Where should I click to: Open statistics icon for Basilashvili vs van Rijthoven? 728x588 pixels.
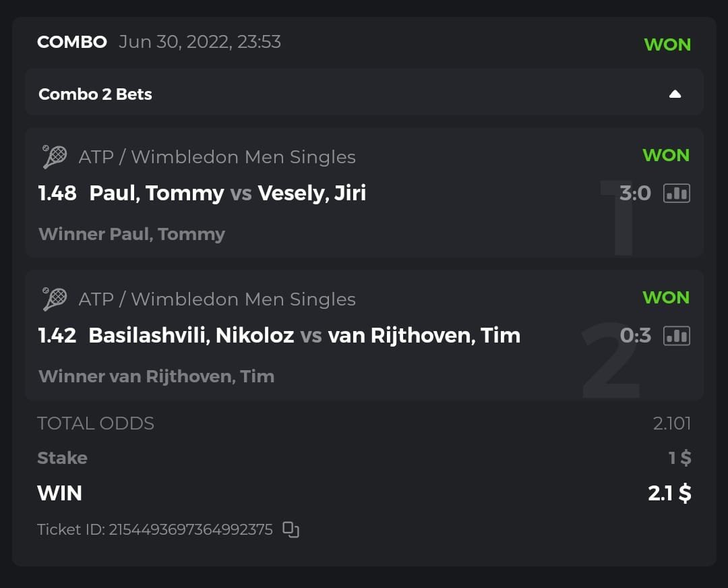coord(676,336)
